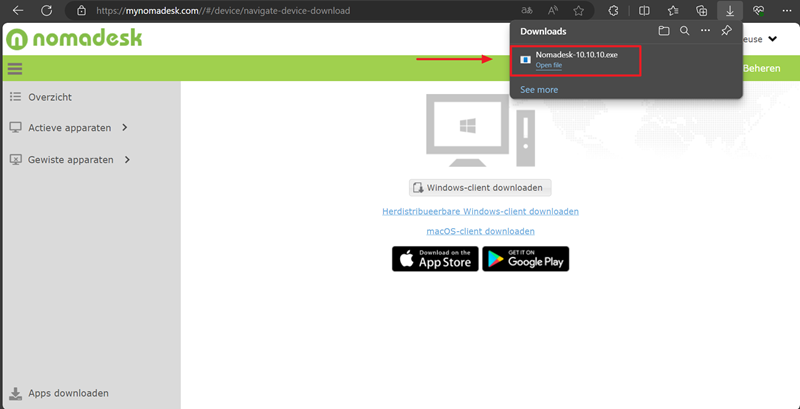The height and width of the screenshot is (409, 800).
Task: Add this page to favorites star
Action: tap(578, 10)
